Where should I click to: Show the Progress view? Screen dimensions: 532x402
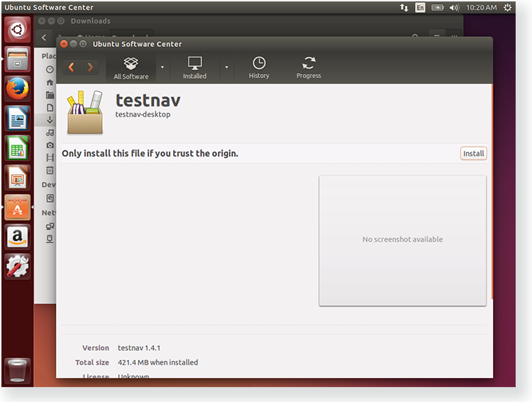[x=309, y=67]
